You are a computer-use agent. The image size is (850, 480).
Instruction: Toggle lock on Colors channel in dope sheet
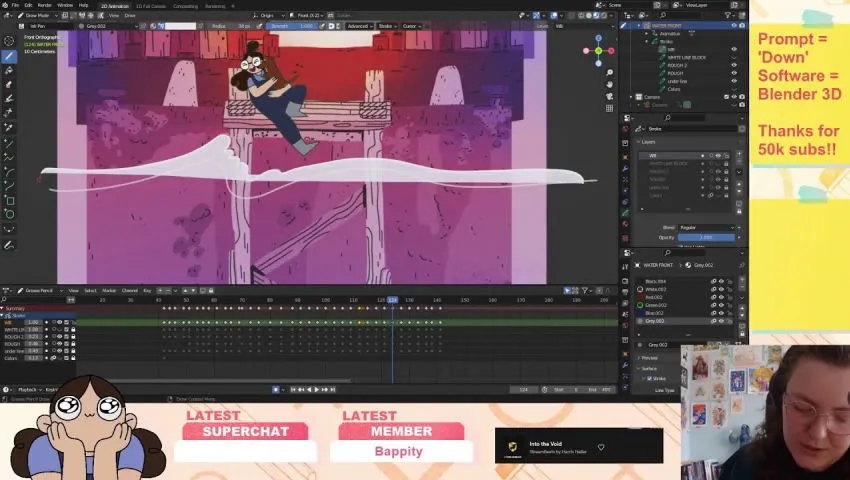(73, 358)
